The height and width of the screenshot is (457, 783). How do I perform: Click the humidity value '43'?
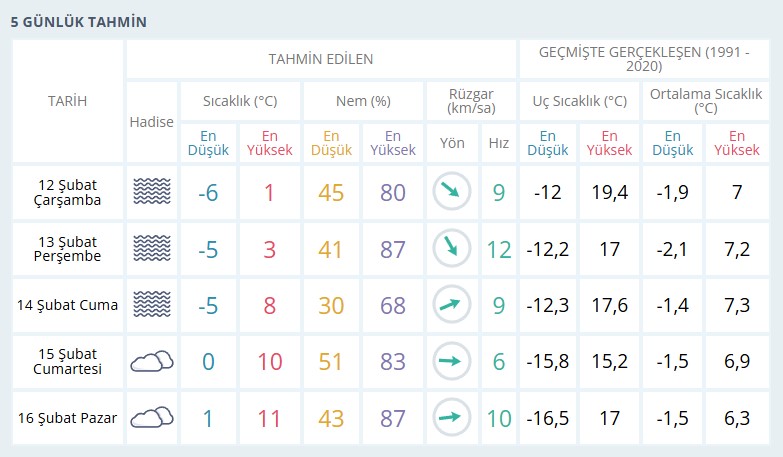tap(331, 419)
